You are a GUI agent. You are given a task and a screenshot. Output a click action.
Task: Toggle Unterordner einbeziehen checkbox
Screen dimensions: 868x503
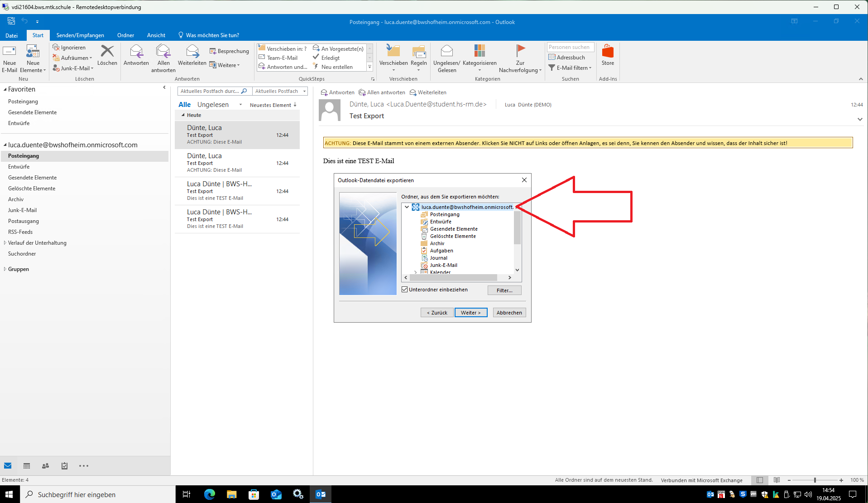click(405, 290)
